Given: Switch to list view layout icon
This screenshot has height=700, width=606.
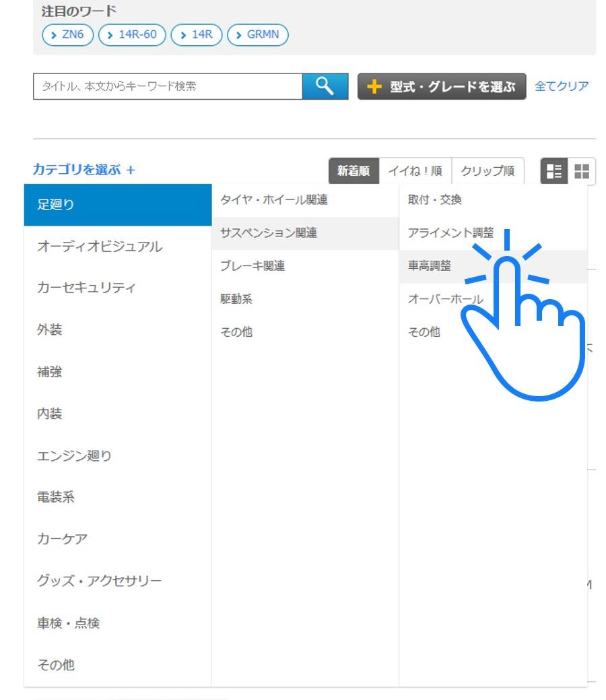Looking at the screenshot, I should pyautogui.click(x=553, y=171).
